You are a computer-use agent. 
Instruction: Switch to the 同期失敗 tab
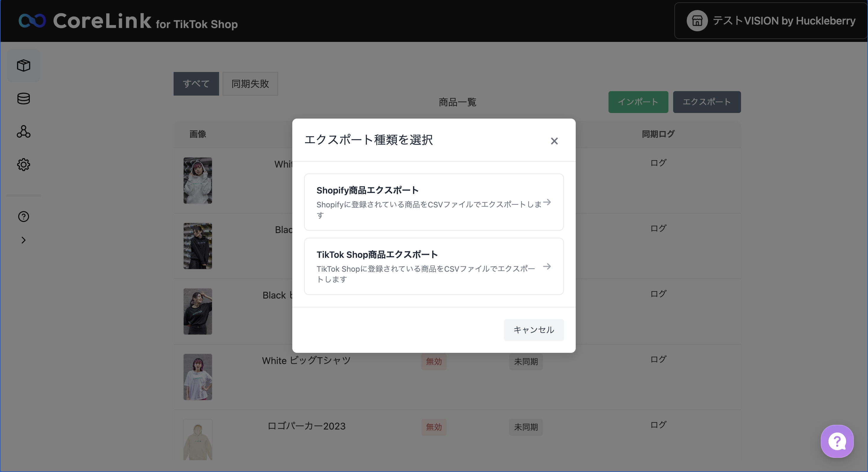pyautogui.click(x=250, y=84)
